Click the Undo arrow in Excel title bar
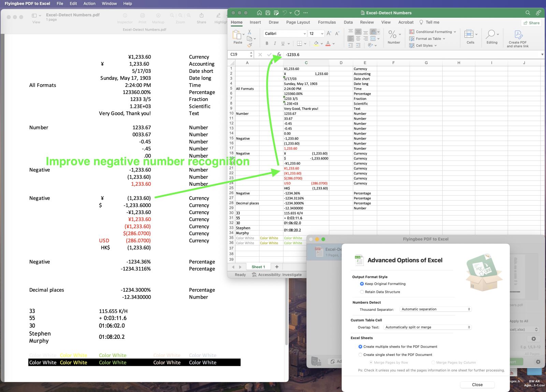Image resolution: width=546 pixels, height=392 pixels. (285, 13)
